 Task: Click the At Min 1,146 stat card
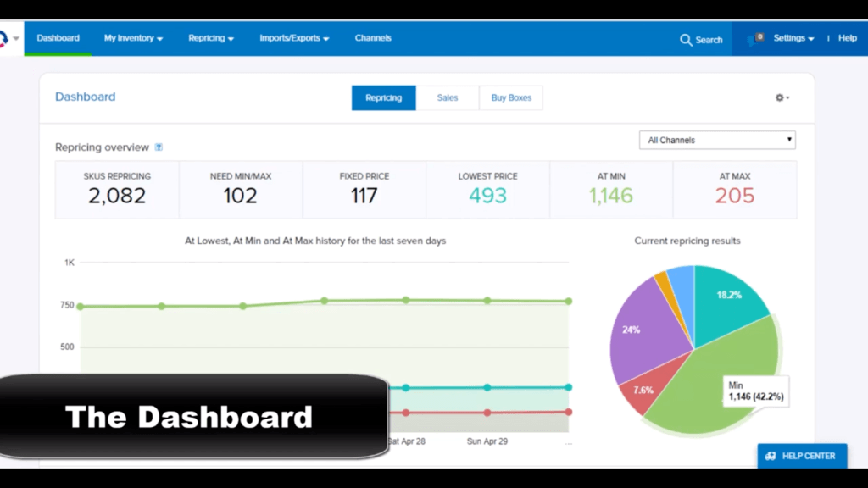point(611,190)
